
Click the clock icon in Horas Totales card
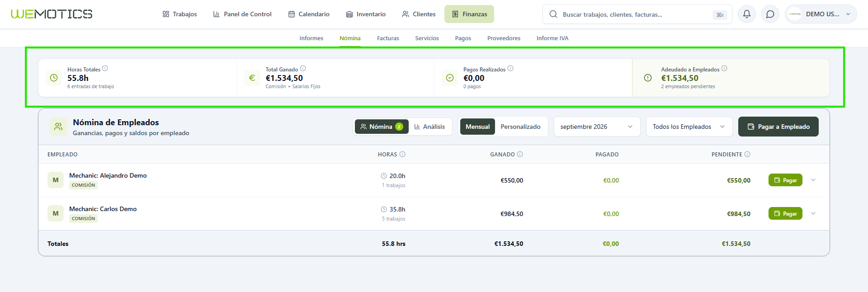(x=54, y=78)
